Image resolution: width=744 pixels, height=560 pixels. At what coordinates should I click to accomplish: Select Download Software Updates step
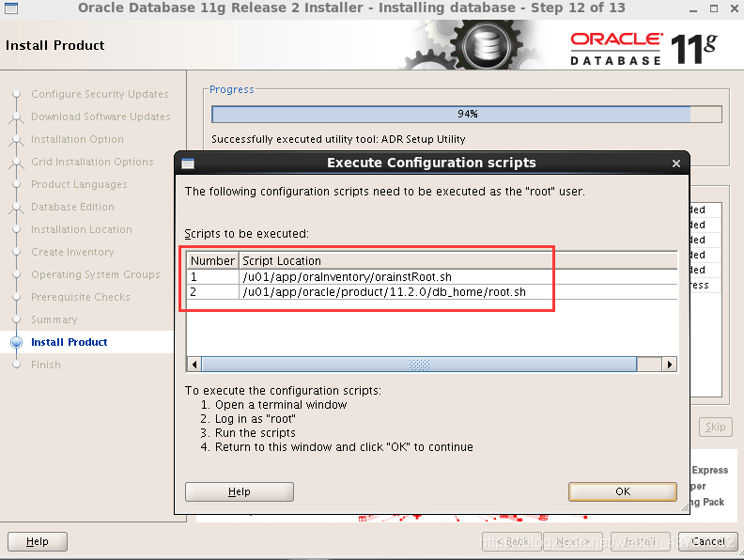click(x=101, y=117)
